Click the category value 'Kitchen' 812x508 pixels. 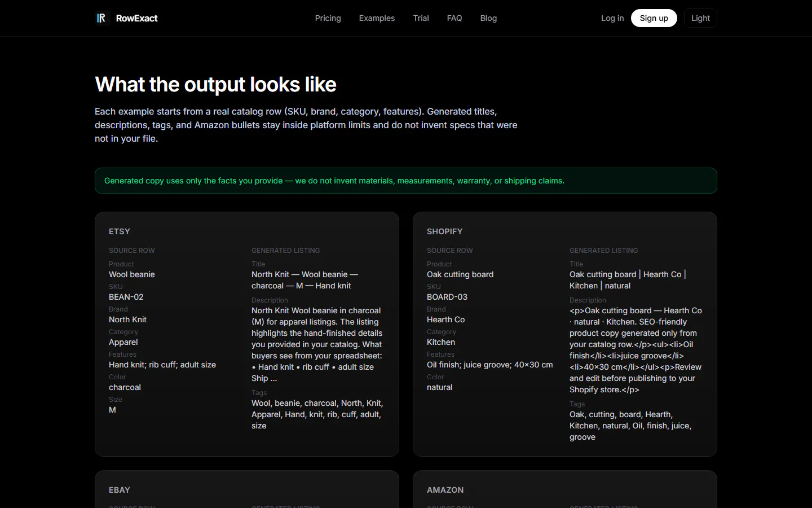(441, 342)
